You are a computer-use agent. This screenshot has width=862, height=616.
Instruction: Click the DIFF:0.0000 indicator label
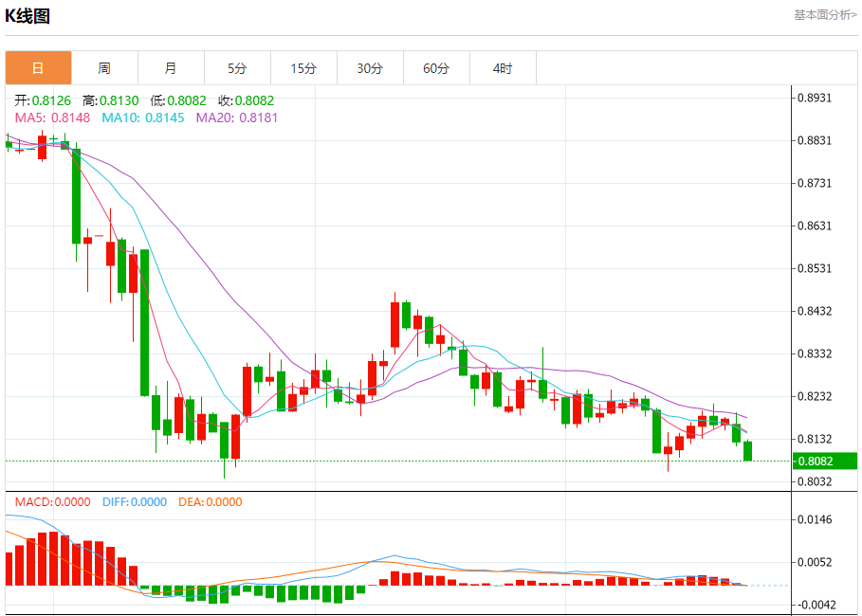click(135, 501)
